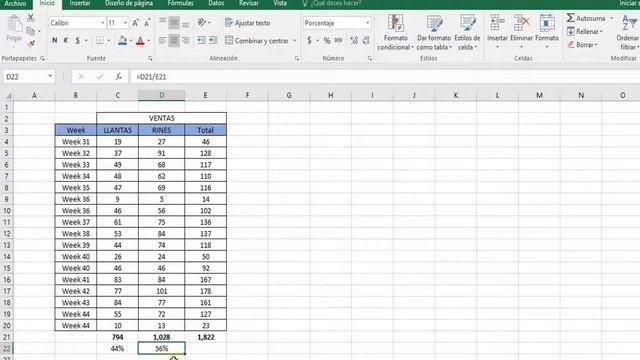This screenshot has height=360, width=640.
Task: Click the text orientation icon
Action: pos(202,23)
